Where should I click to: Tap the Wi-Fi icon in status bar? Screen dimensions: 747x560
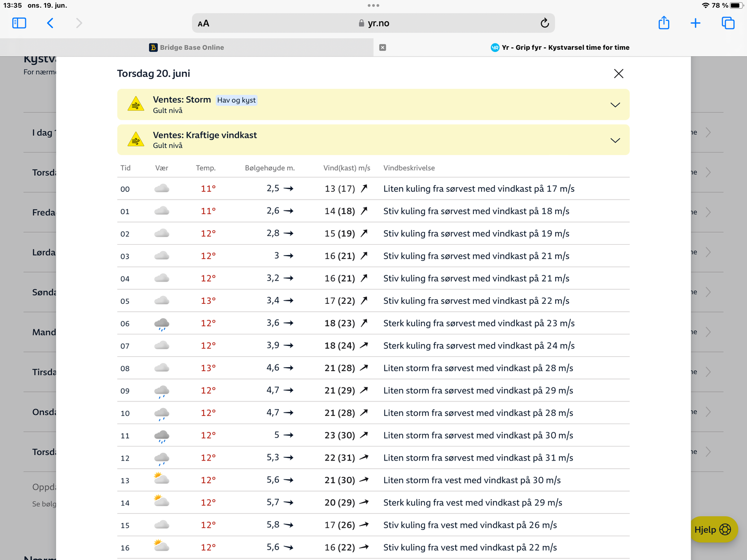click(706, 5)
